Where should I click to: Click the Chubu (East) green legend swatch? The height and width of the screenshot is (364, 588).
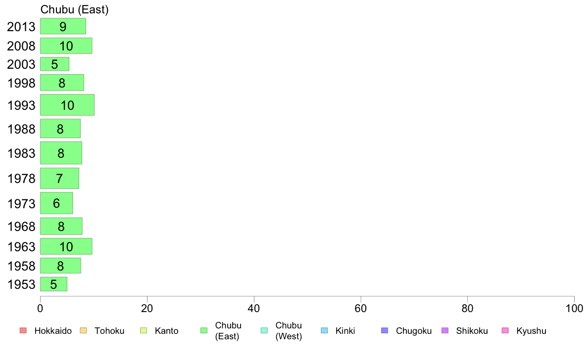[x=204, y=331]
